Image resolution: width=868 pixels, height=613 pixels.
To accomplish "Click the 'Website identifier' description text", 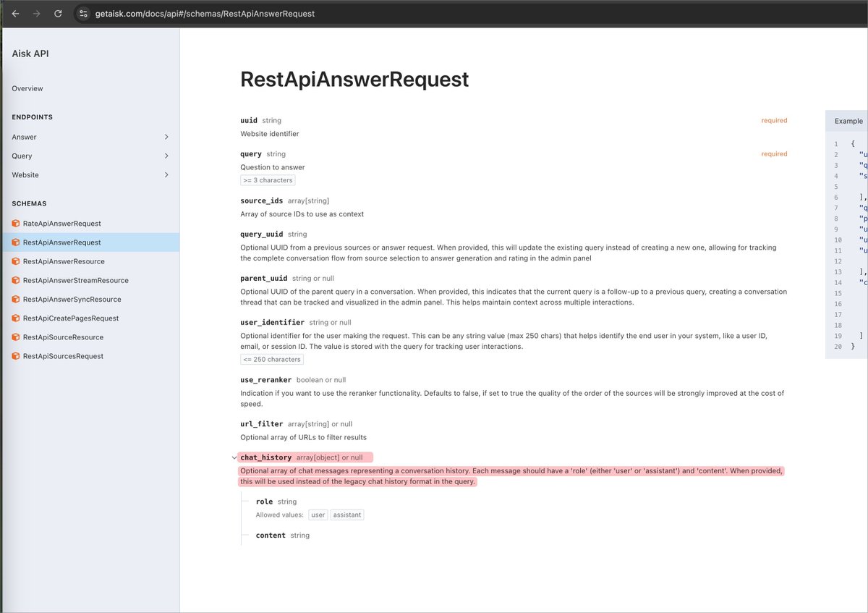I will pos(269,134).
